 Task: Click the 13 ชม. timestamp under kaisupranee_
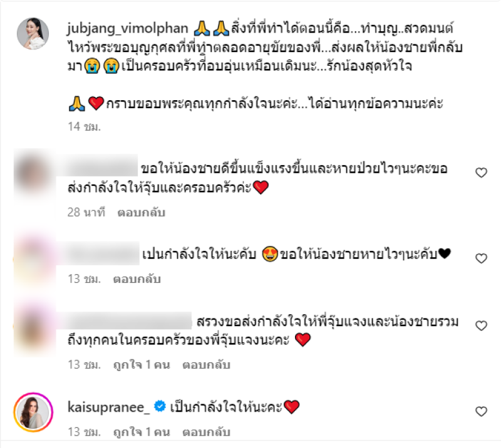click(x=85, y=432)
